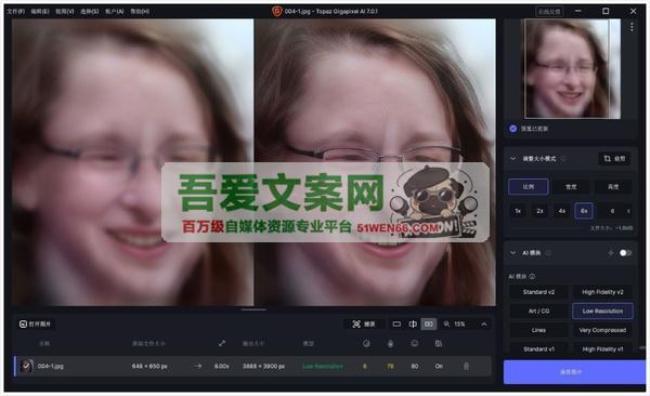
Task: Open the three-dot menu beside preview thumbnail
Action: pos(631,27)
